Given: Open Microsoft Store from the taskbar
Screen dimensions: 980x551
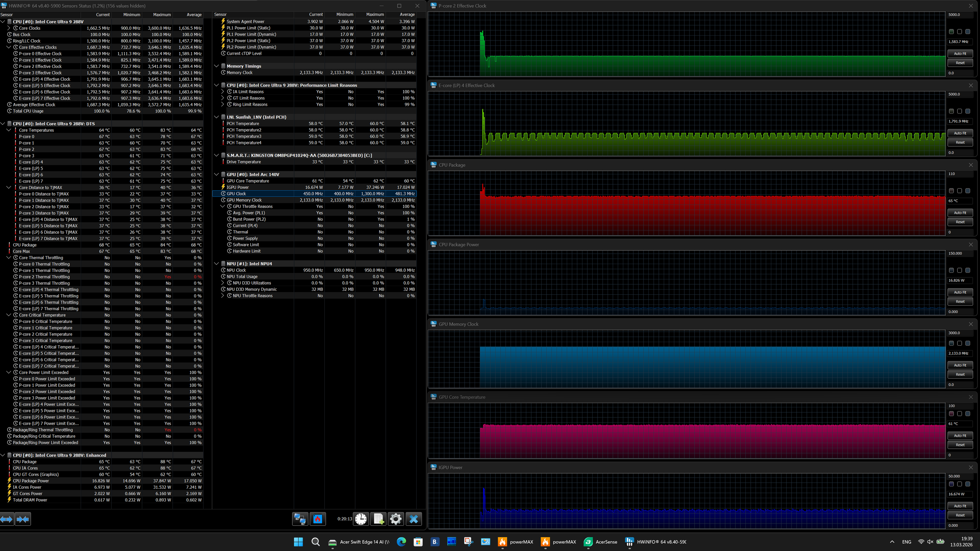Looking at the screenshot, I should click(418, 542).
